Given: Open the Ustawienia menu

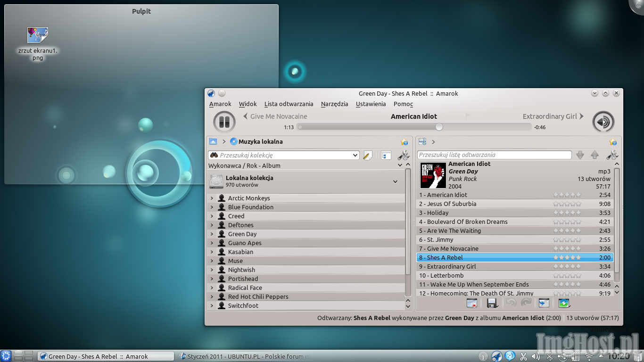Looking at the screenshot, I should pyautogui.click(x=371, y=104).
